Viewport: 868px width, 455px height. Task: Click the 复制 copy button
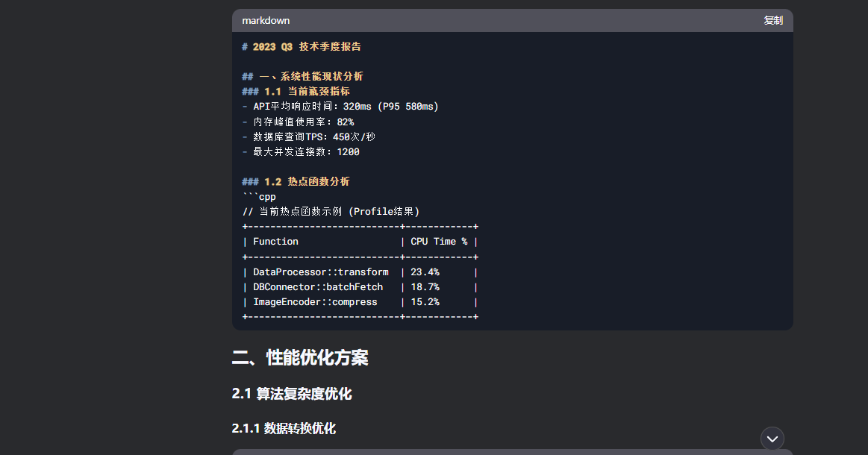coord(772,20)
